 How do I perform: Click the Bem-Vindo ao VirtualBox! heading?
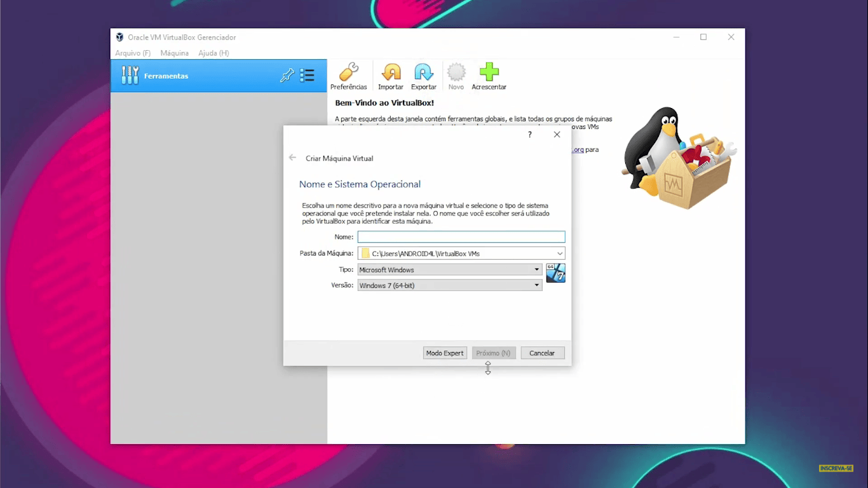[384, 103]
